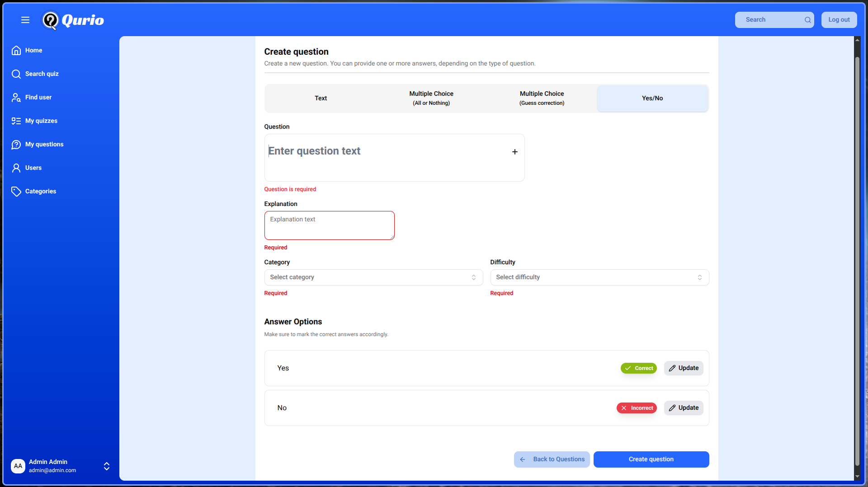Click the Search quiz magnifier icon

coord(16,74)
